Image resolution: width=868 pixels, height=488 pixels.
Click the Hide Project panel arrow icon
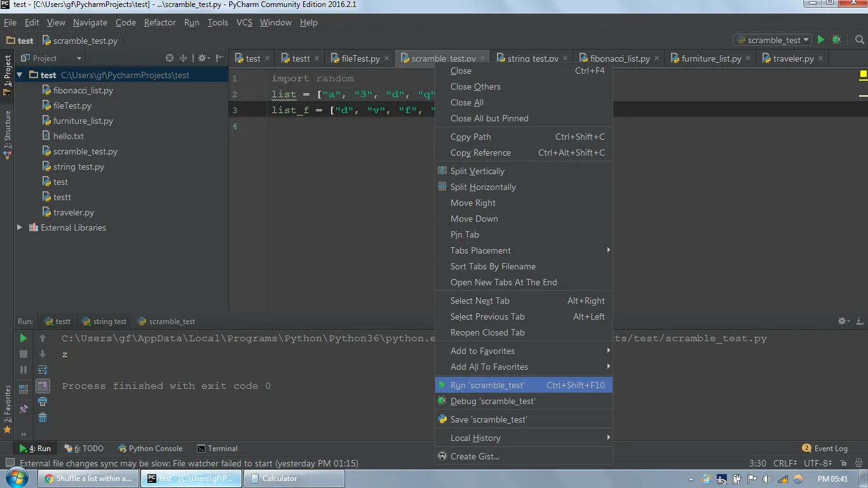point(221,57)
